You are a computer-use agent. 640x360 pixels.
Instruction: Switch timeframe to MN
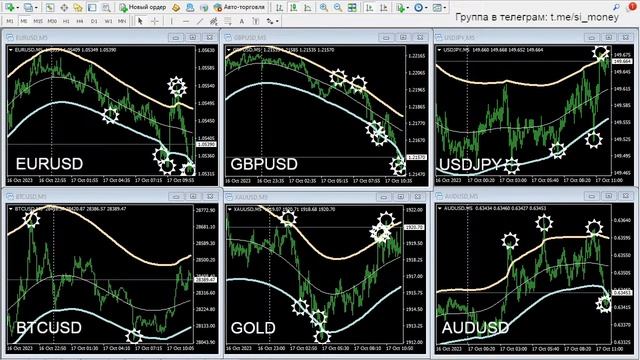pos(122,21)
